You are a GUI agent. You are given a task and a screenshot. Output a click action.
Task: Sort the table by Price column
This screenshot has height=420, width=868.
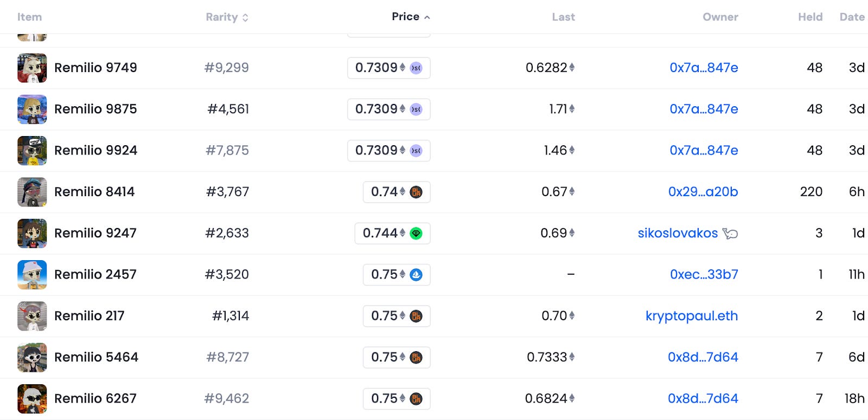click(411, 17)
